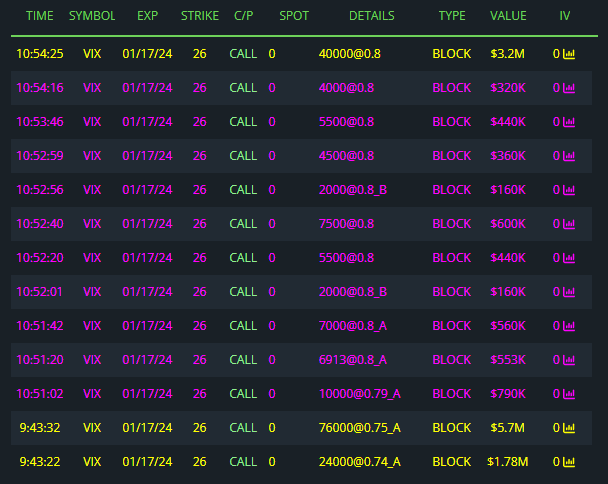Click the $3.2M value cell
Screen dimensions: 608x484
(x=507, y=54)
